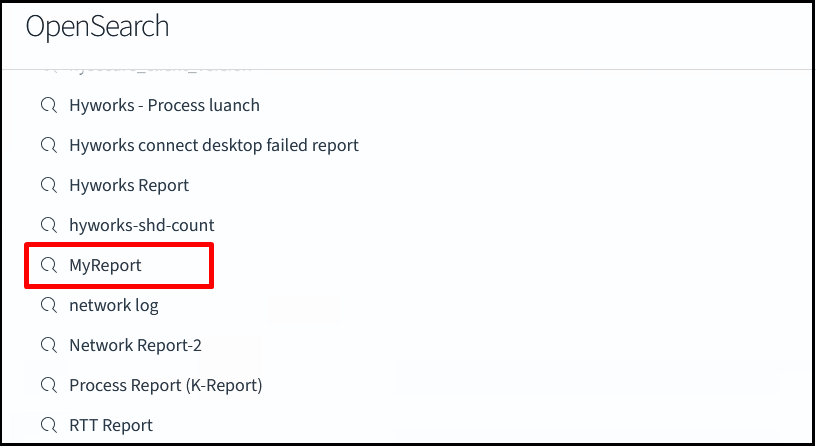Click search icon beside Hyworks - Process luanch
This screenshot has height=446, width=816.
point(48,105)
